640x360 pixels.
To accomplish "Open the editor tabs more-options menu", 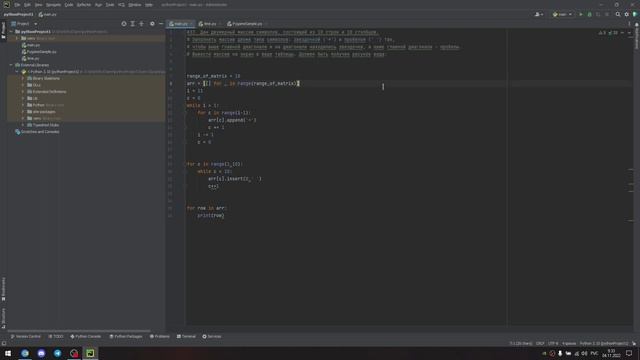I will point(629,24).
